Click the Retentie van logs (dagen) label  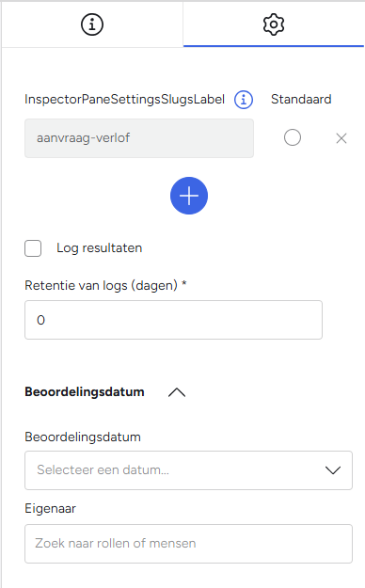pyautogui.click(x=105, y=286)
